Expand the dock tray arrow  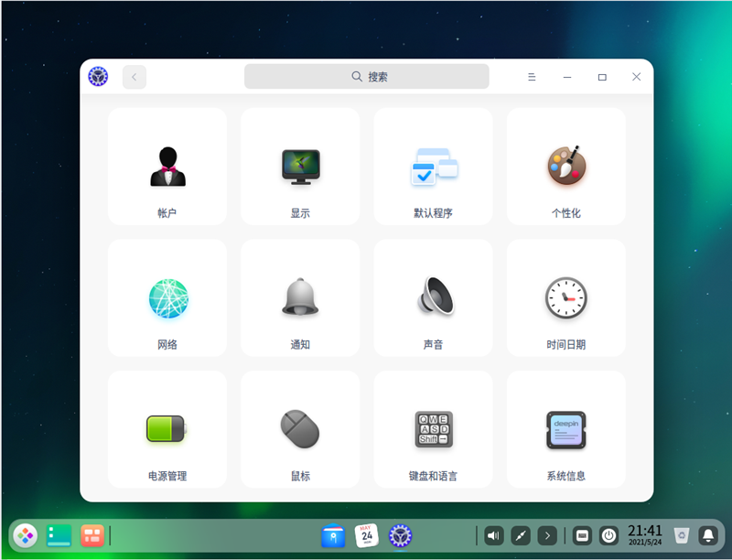[x=546, y=535]
